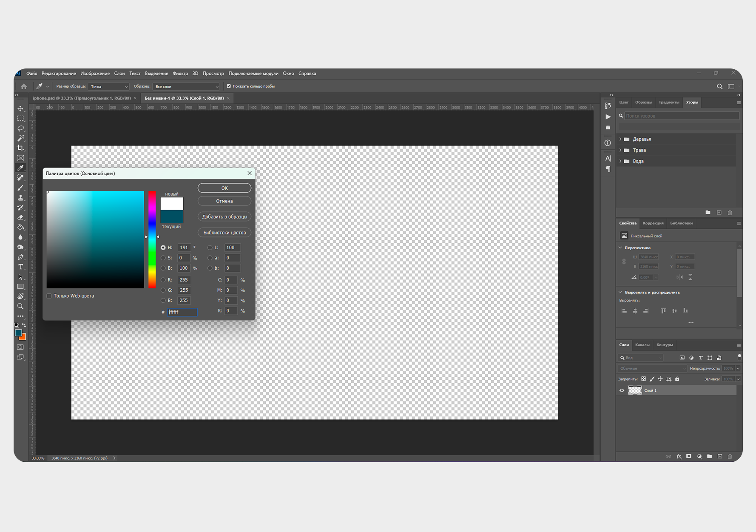756x532 pixels.
Task: Select the Rectangular Marquee tool
Action: pos(20,118)
